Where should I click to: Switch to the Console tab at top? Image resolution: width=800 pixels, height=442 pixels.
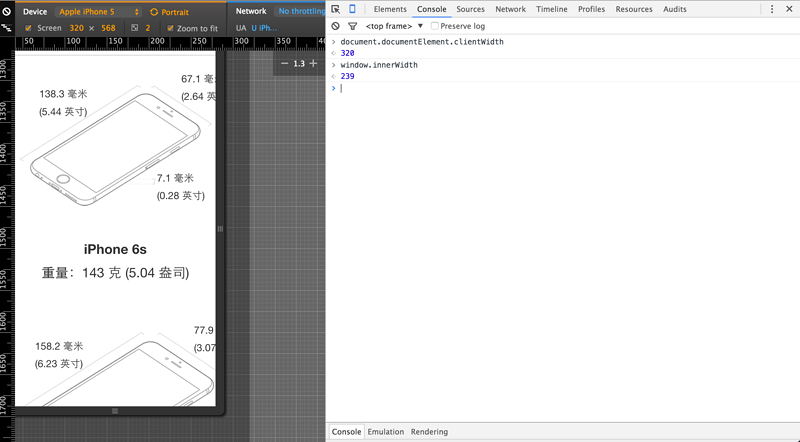432,9
